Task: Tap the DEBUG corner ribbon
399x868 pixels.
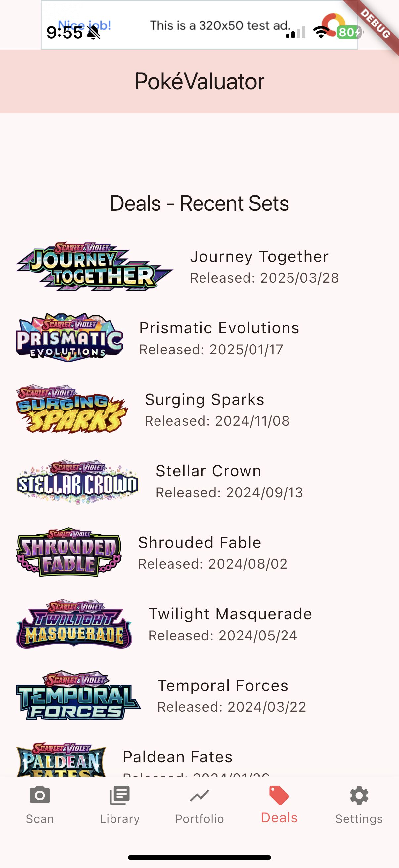Action: click(375, 24)
